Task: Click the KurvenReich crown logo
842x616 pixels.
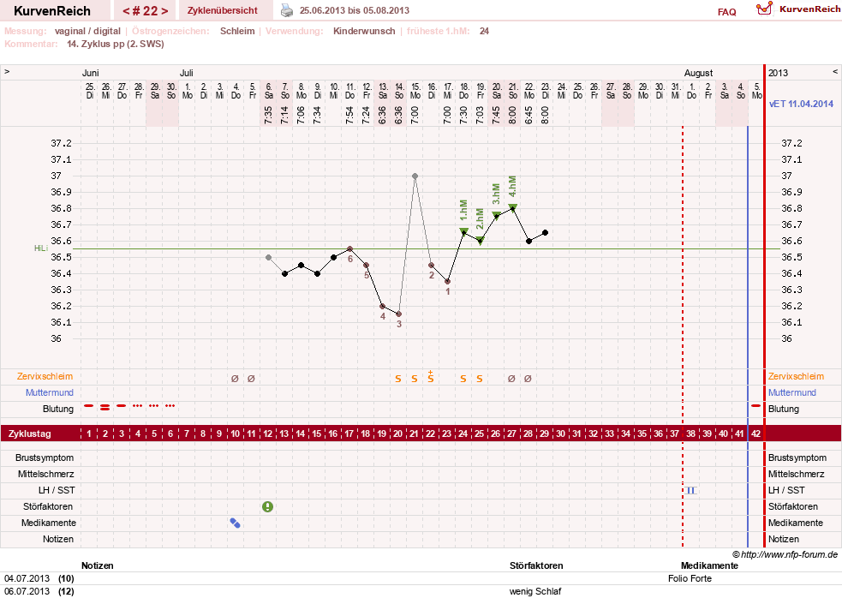Action: pyautogui.click(x=763, y=9)
